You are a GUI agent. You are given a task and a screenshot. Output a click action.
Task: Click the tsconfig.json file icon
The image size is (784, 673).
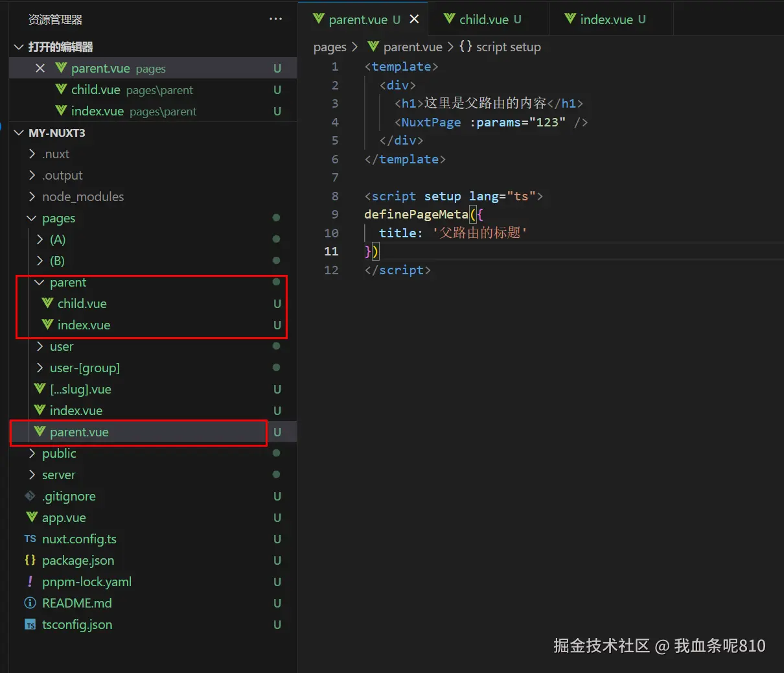30,624
